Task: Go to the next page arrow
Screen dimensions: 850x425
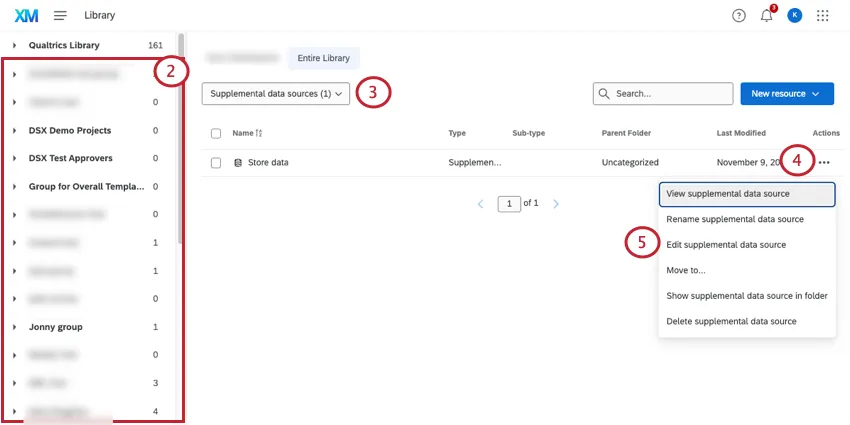Action: pyautogui.click(x=556, y=204)
